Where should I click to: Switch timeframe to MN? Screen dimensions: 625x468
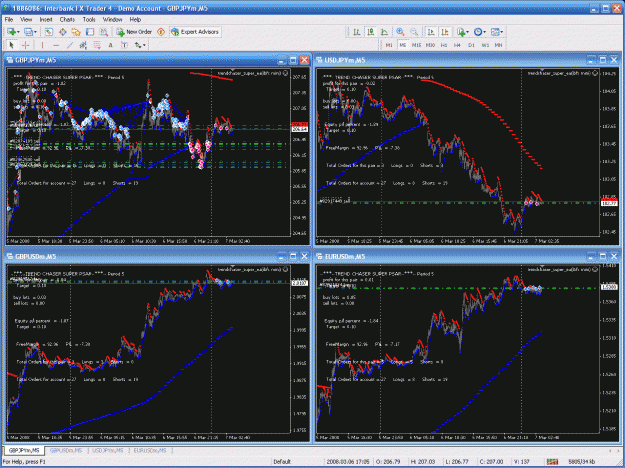coord(498,45)
